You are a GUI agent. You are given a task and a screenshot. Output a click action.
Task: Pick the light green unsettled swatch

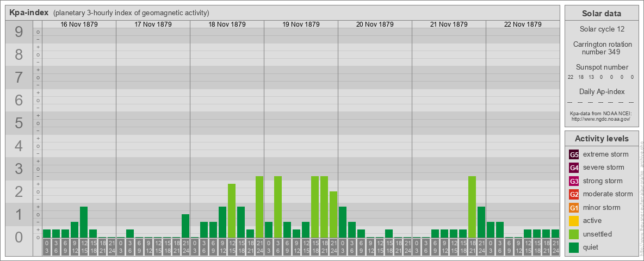[x=574, y=234]
